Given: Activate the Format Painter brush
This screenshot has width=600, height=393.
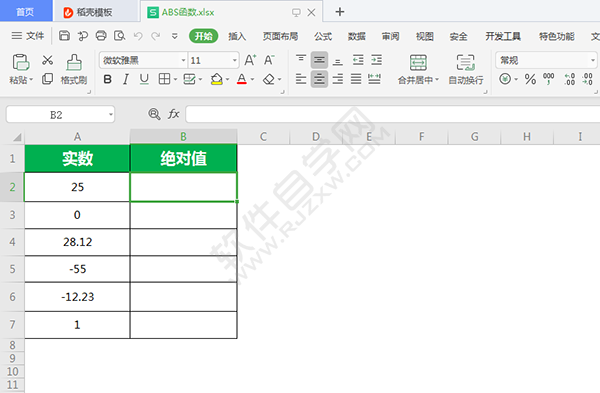Looking at the screenshot, I should point(74,62).
